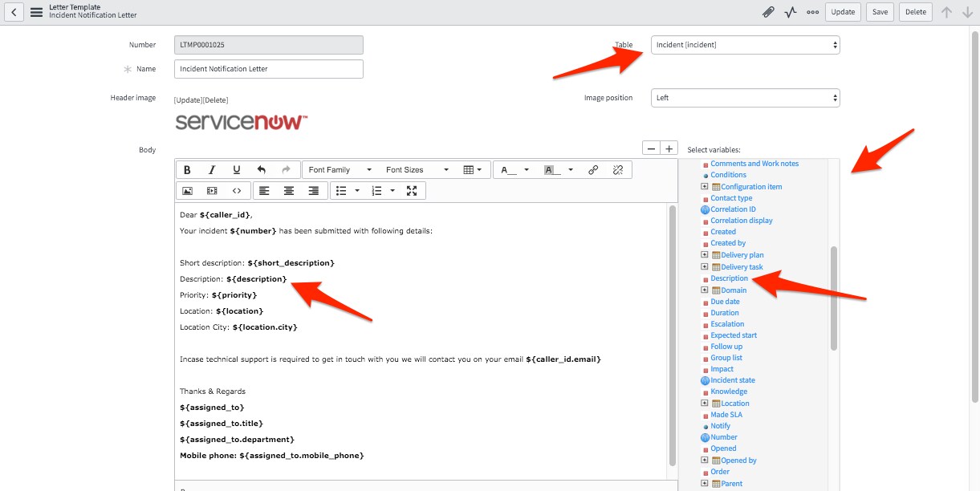This screenshot has height=491, width=980.
Task: Insert a numbered list
Action: 376,191
